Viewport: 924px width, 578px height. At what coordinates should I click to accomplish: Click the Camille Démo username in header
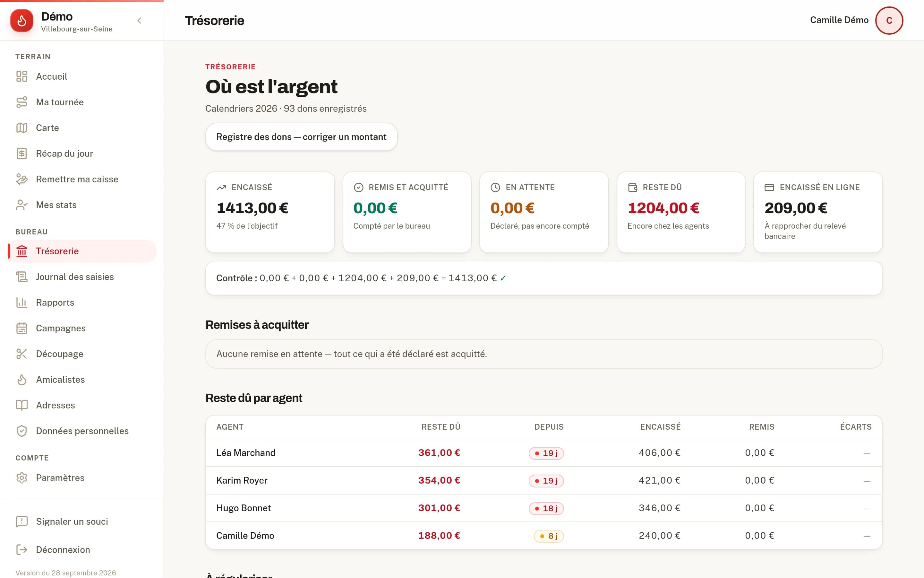(x=839, y=20)
